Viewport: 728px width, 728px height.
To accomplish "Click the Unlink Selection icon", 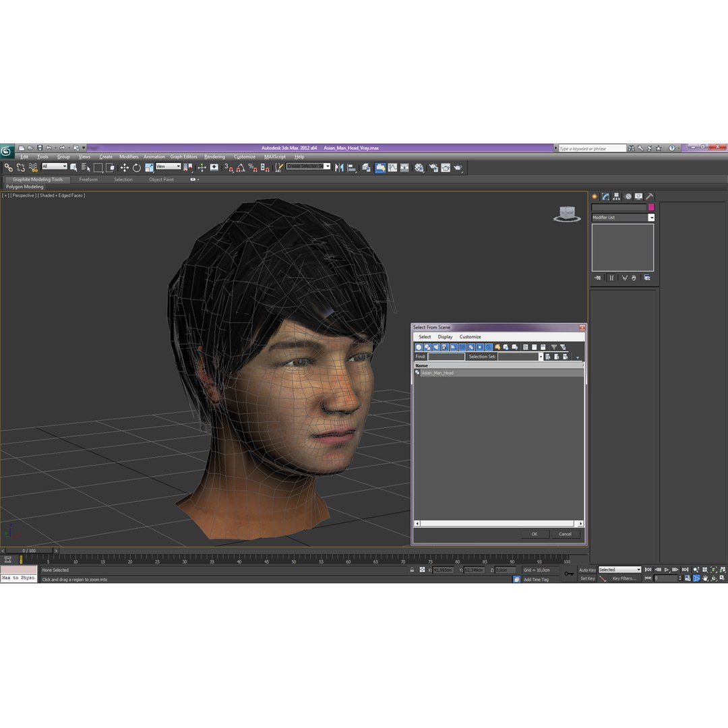I will [20, 168].
